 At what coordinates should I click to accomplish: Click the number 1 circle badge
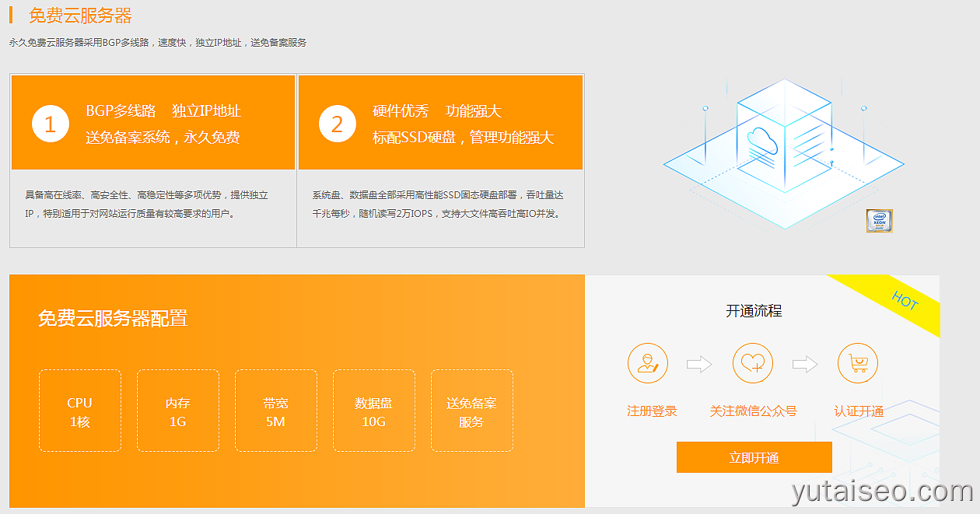coord(51,124)
